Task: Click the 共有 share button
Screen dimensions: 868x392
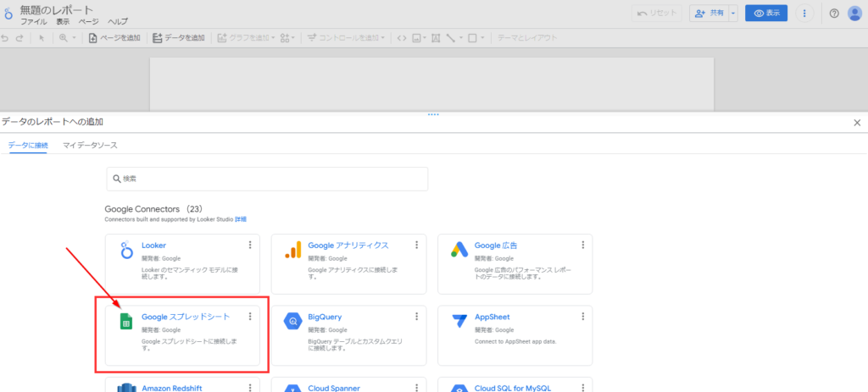Action: [709, 14]
